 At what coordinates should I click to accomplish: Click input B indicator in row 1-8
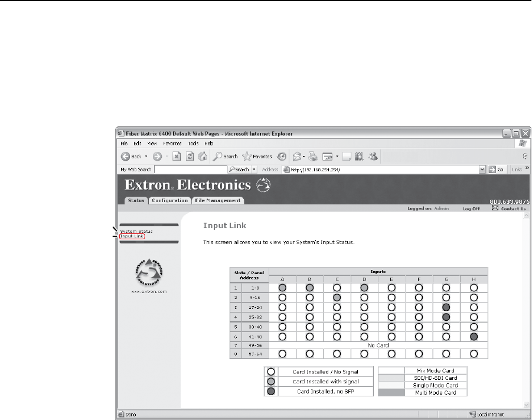[x=309, y=288]
